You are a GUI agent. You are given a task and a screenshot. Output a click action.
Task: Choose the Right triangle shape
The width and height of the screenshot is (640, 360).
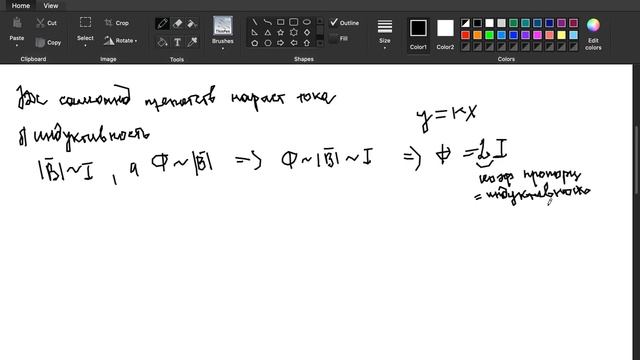[254, 32]
